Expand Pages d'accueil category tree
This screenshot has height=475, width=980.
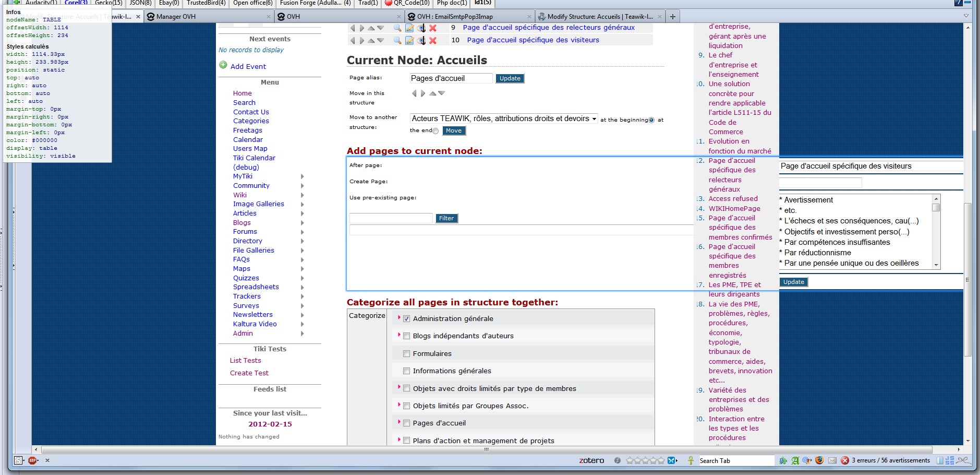tap(399, 422)
